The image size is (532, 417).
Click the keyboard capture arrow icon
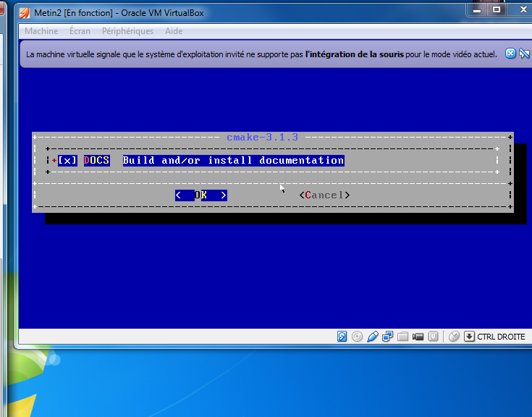[469, 337]
